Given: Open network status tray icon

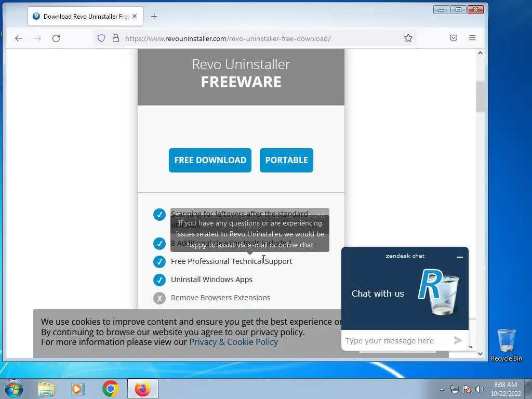Looking at the screenshot, I should pyautogui.click(x=454, y=389).
